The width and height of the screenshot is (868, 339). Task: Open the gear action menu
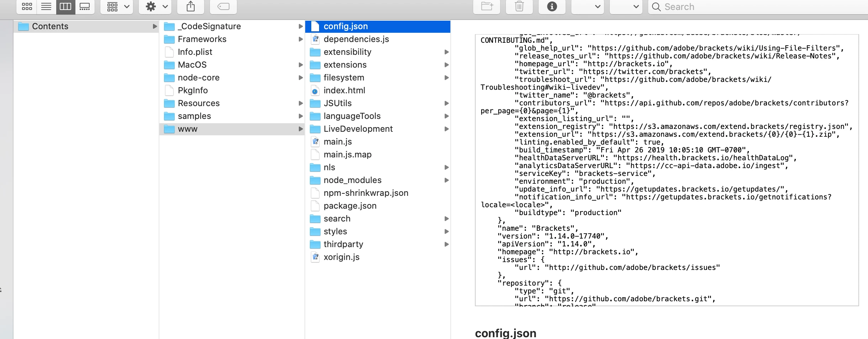coord(155,6)
